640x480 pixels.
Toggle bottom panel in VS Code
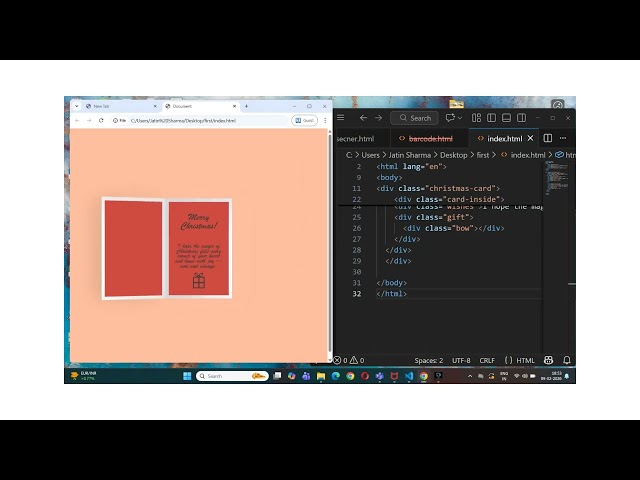507,118
